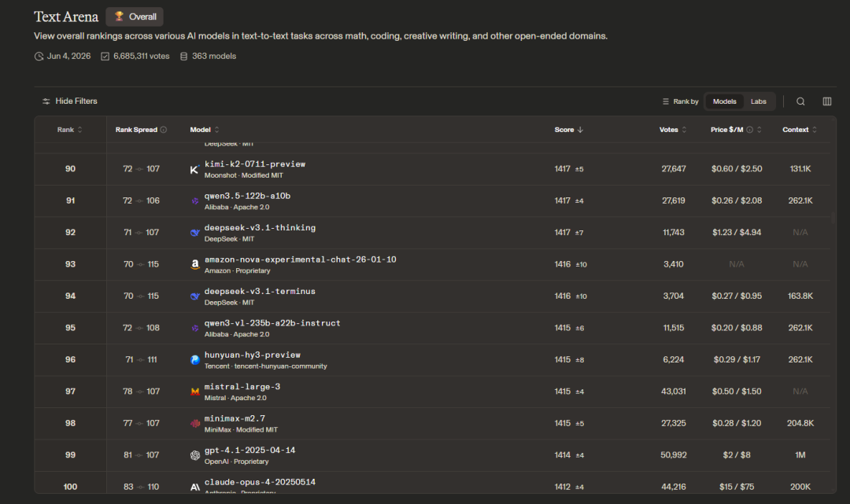Click the trophy icon in Overall badge
Viewport: 850px width, 504px height.
[120, 17]
